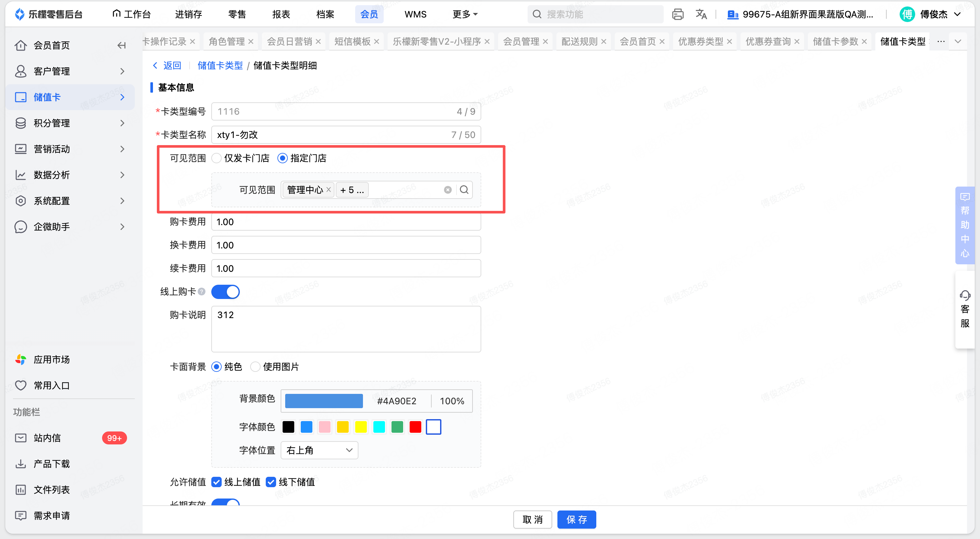Clear 可见范围 store selection with the x icon
Viewport: 980px width, 539px height.
(x=448, y=190)
